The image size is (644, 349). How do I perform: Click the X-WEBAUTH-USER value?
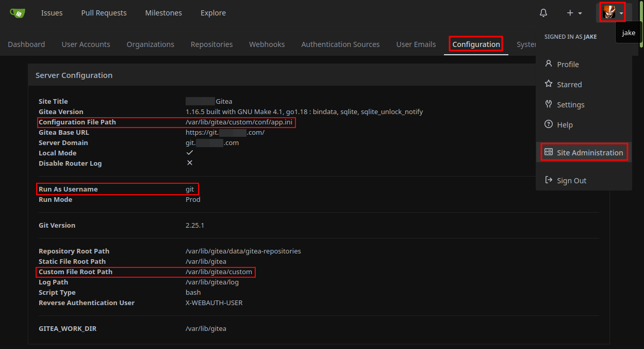click(214, 303)
